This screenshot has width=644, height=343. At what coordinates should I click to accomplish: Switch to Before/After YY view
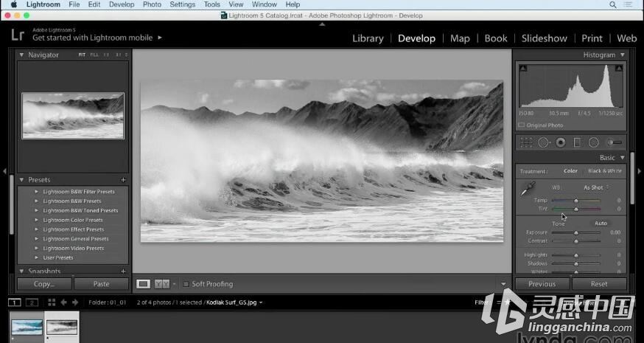162,284
